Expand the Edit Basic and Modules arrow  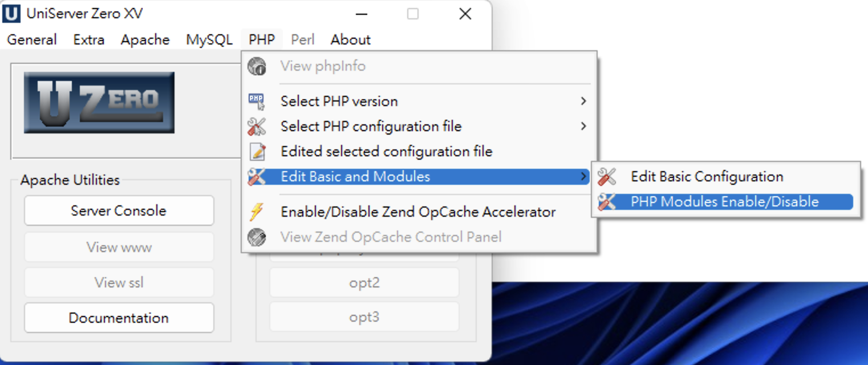(583, 177)
